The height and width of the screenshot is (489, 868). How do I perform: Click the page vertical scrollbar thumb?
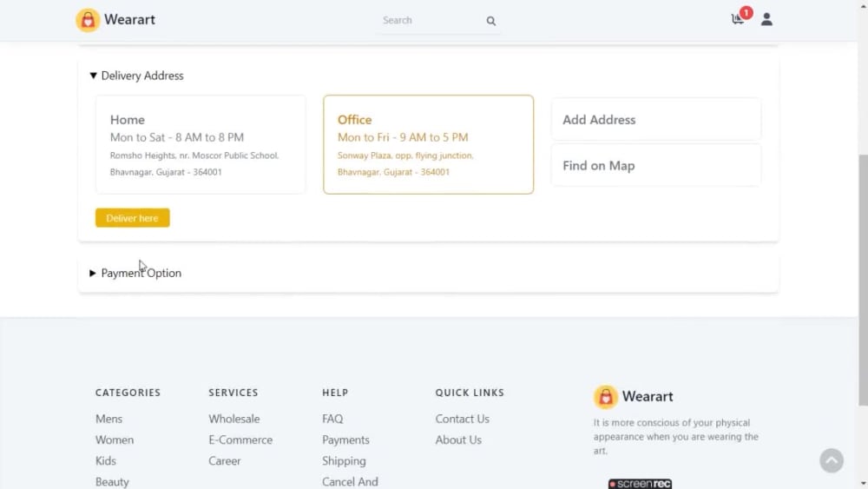[863, 280]
